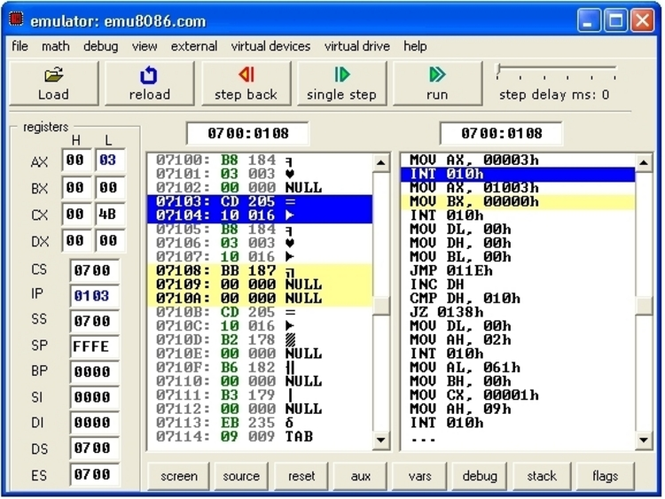The image size is (665, 499).
Task: Click the disassembly scroll-down arrow
Action: pos(643,440)
